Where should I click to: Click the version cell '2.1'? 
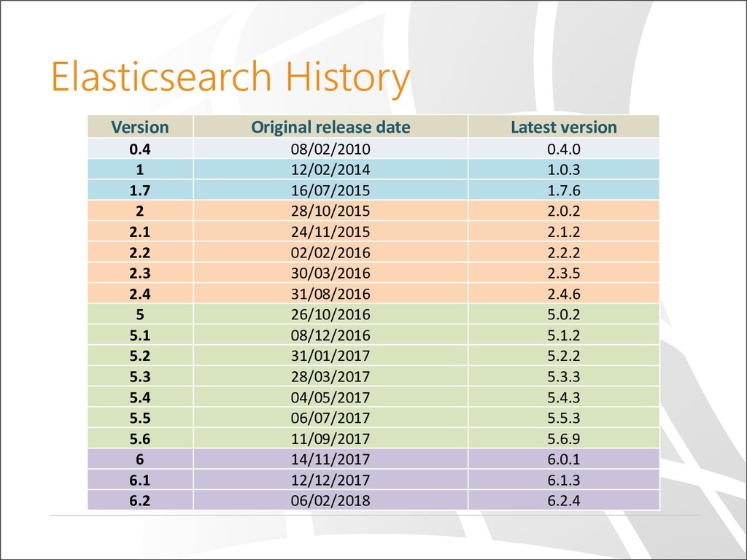pyautogui.click(x=140, y=232)
